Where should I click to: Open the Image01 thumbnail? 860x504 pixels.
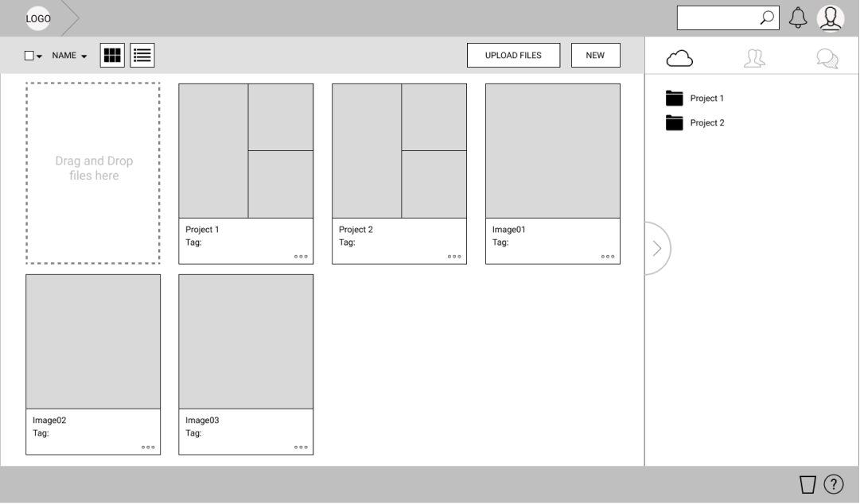553,151
